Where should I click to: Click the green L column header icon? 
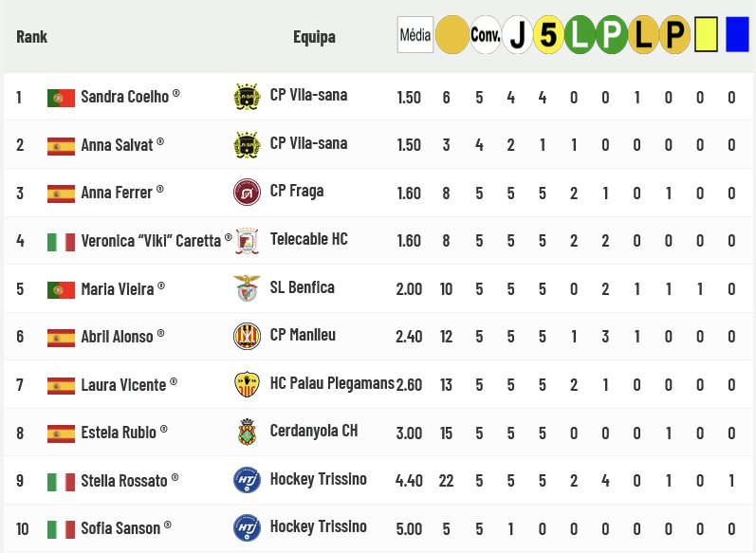[x=580, y=36]
